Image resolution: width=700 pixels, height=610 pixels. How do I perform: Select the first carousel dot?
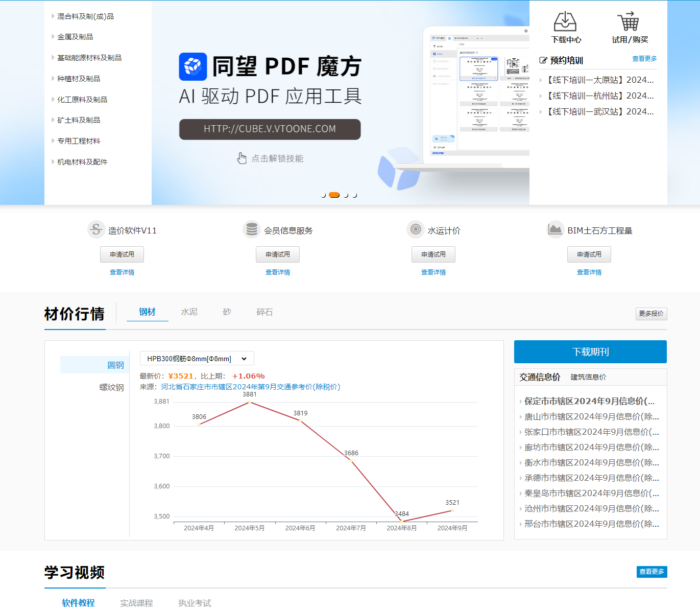(323, 195)
